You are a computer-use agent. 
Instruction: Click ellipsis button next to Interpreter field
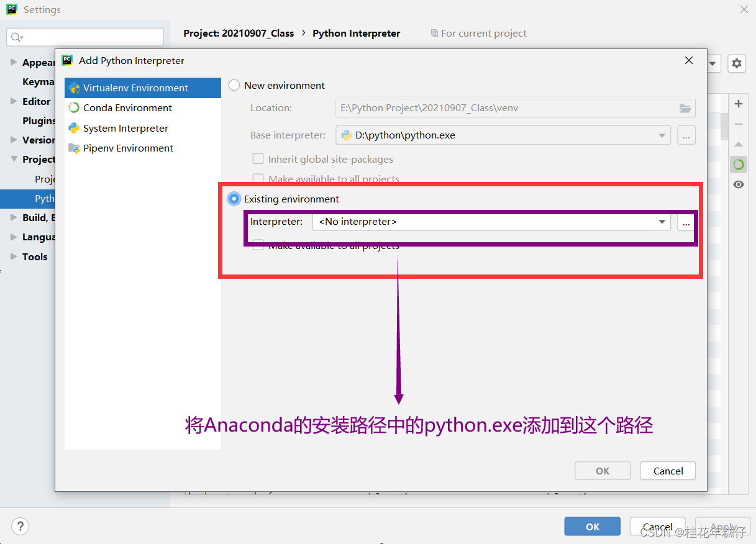click(x=686, y=222)
